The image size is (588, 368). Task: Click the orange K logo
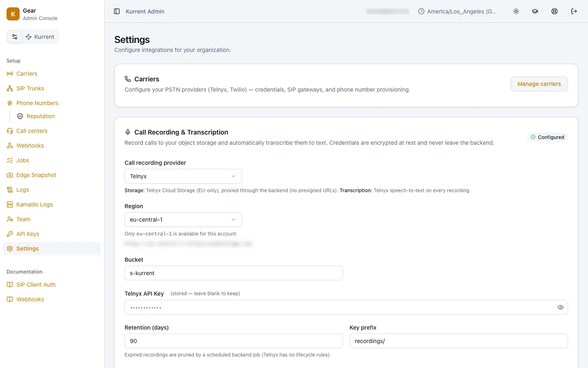point(13,14)
